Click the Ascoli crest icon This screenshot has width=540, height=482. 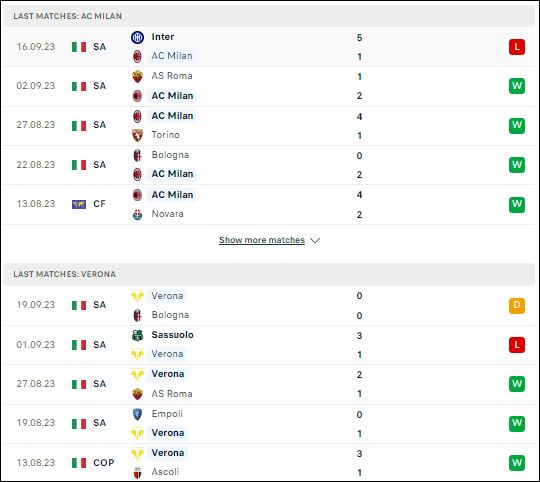click(137, 473)
